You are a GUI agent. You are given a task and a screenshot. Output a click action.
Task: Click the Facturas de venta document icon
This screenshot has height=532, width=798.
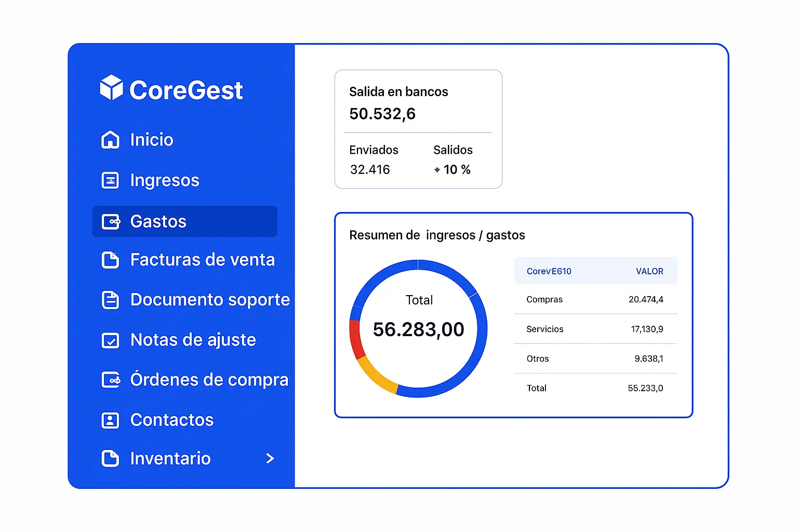(110, 260)
